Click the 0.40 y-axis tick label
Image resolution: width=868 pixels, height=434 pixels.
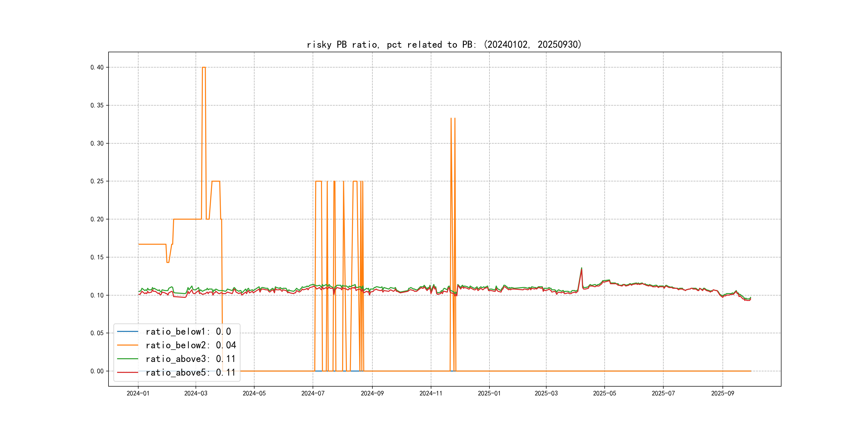click(97, 68)
